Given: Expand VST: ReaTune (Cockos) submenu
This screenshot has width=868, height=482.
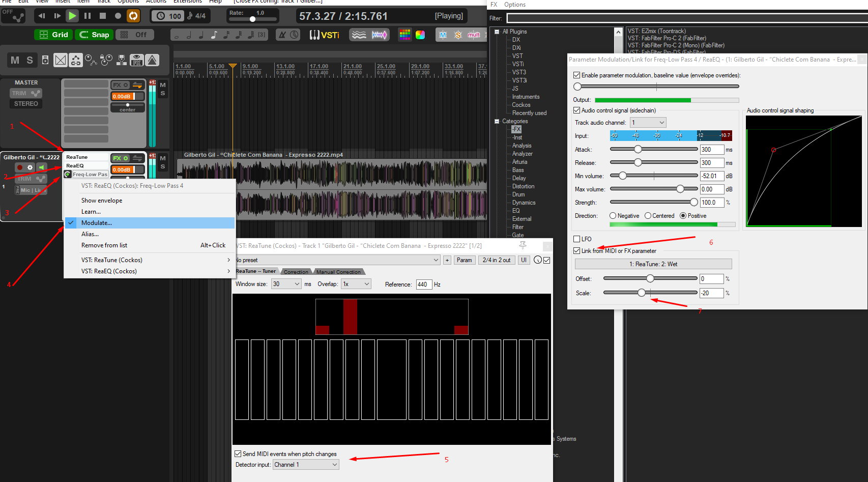Looking at the screenshot, I should point(150,260).
